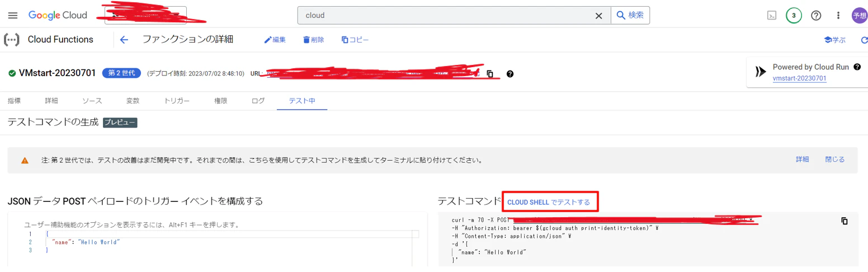The height and width of the screenshot is (272, 868).
Task: Click コピー copy button
Action: (355, 40)
